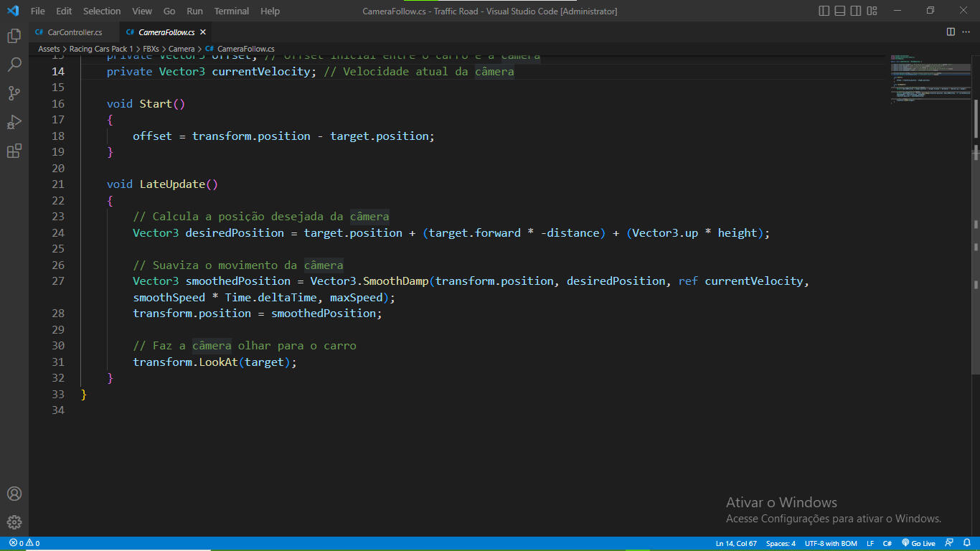Open the Assets breadcrumb dropdown
The width and height of the screenshot is (980, 551).
click(48, 49)
